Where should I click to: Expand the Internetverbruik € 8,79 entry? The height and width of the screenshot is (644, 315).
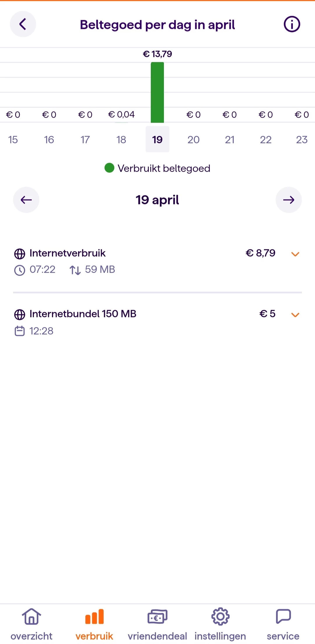295,254
